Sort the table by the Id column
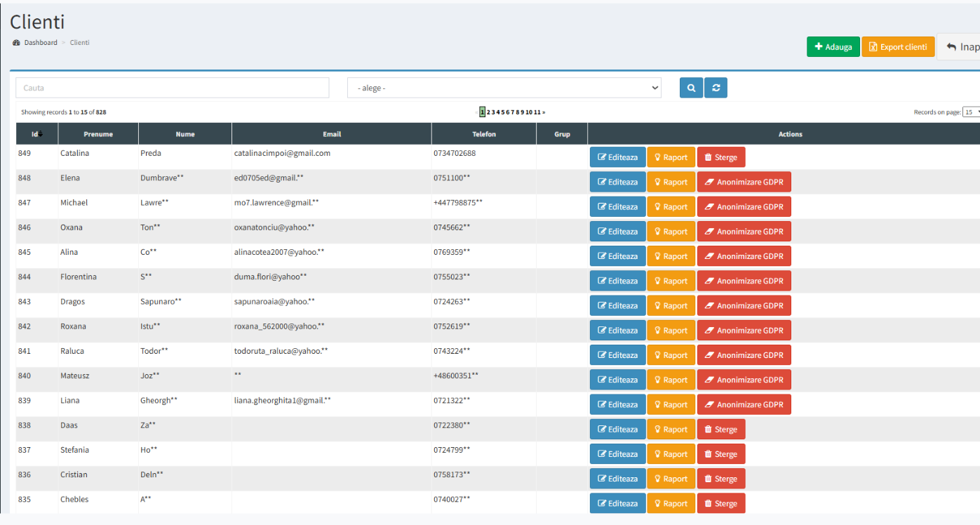 [36, 134]
